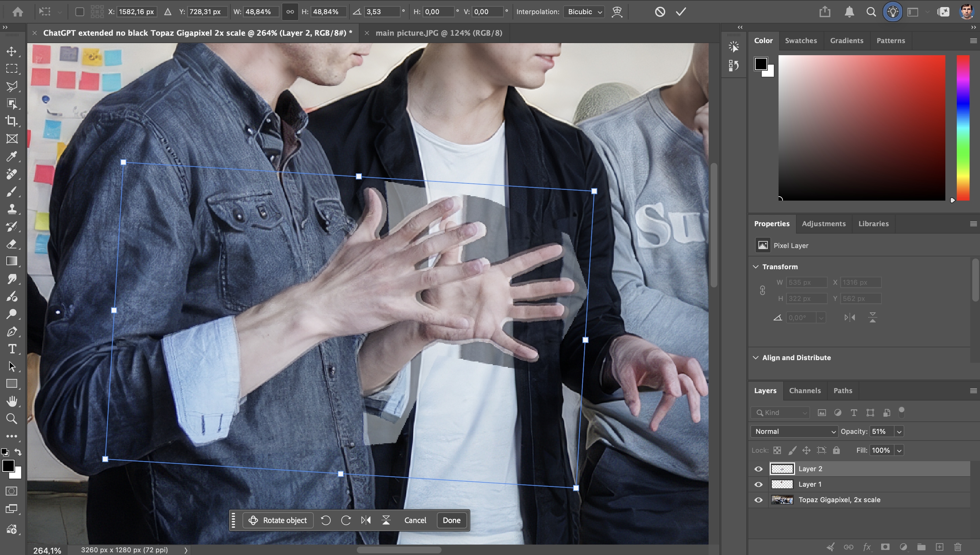
Task: Switch to the Adjustments tab
Action: click(824, 224)
